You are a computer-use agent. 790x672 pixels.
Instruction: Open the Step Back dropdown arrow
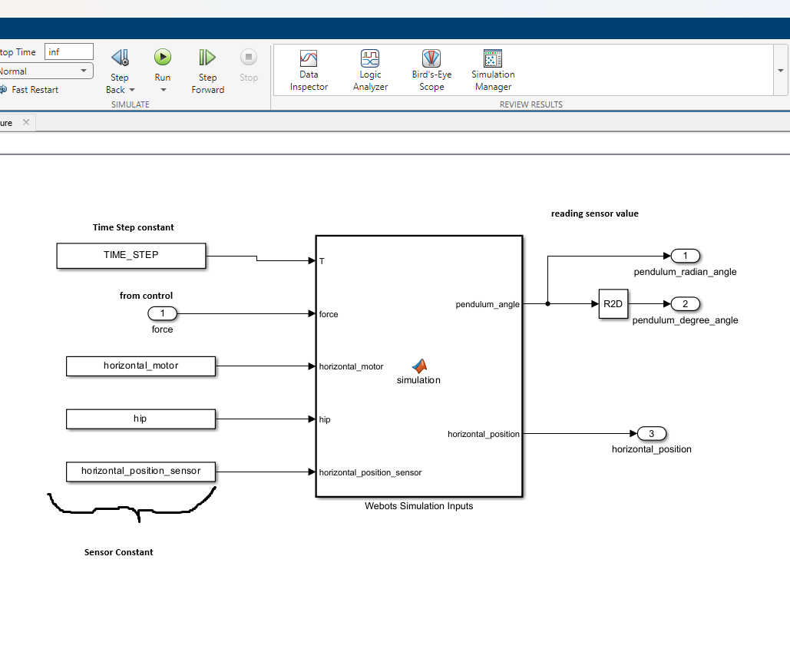[132, 90]
